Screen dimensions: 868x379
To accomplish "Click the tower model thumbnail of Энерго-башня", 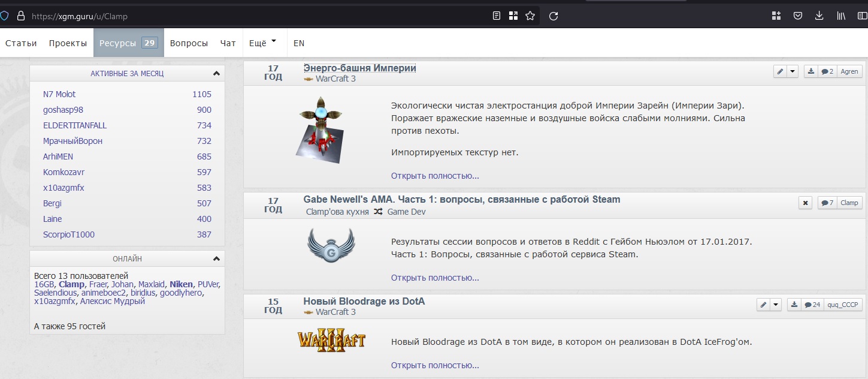I will tap(320, 130).
